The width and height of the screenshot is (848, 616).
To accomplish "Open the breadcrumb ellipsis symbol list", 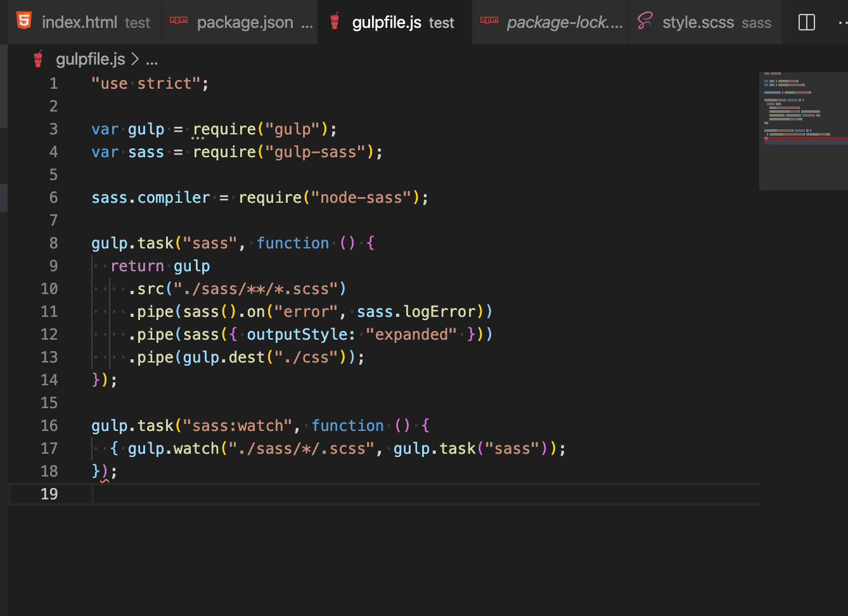I will 152,61.
